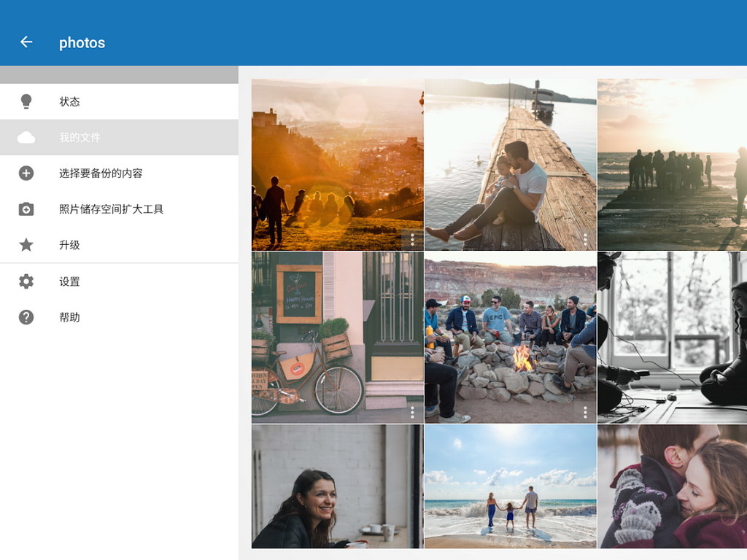The image size is (747, 560).
Task: Click the plus circle icon for backup selection
Action: point(26,174)
